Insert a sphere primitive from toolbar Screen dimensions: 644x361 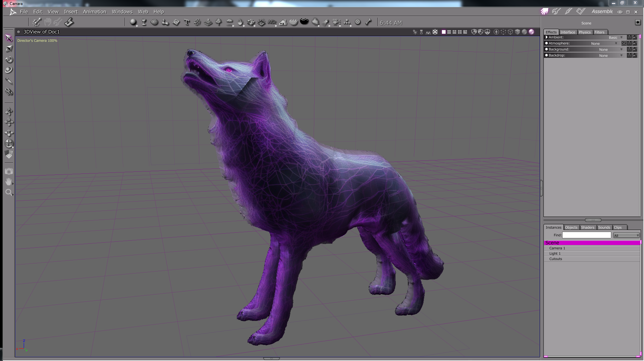pyautogui.click(x=133, y=22)
